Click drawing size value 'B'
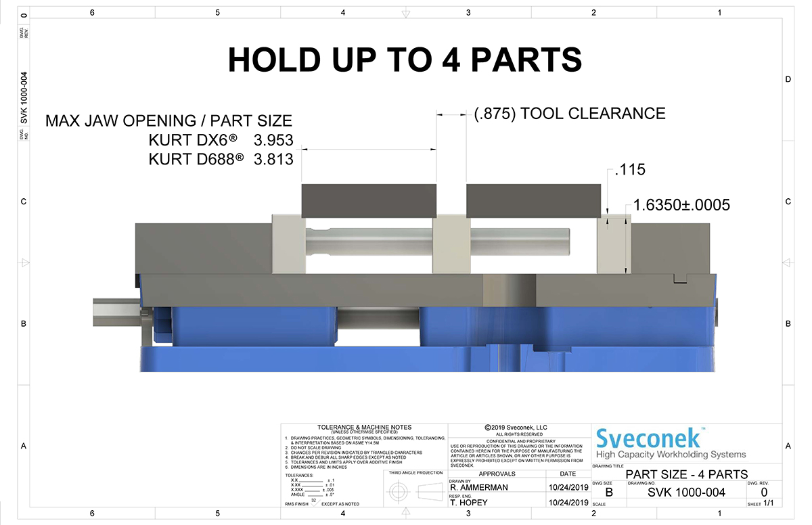The image size is (812, 525). (608, 493)
